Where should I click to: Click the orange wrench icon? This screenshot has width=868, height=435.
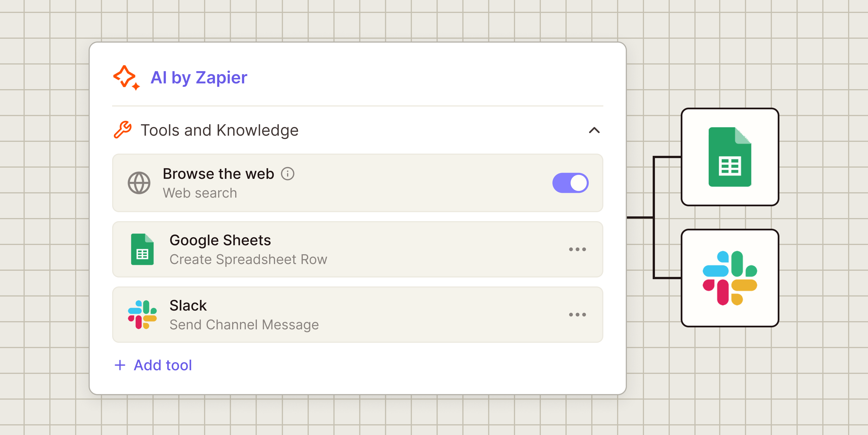point(122,130)
